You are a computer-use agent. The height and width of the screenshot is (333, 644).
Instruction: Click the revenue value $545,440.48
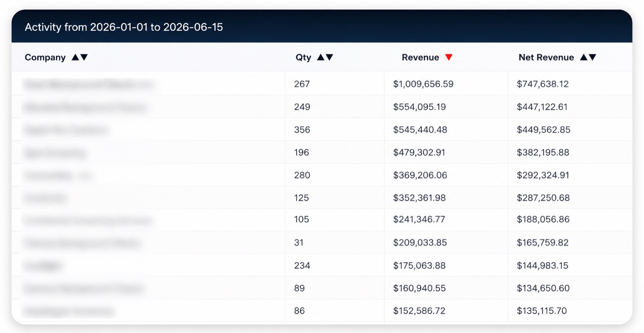coord(420,130)
